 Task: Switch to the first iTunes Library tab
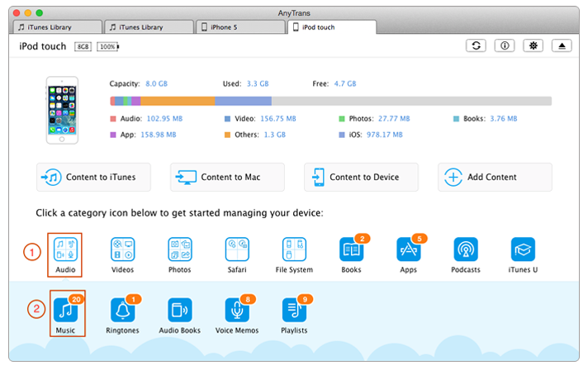(x=58, y=27)
